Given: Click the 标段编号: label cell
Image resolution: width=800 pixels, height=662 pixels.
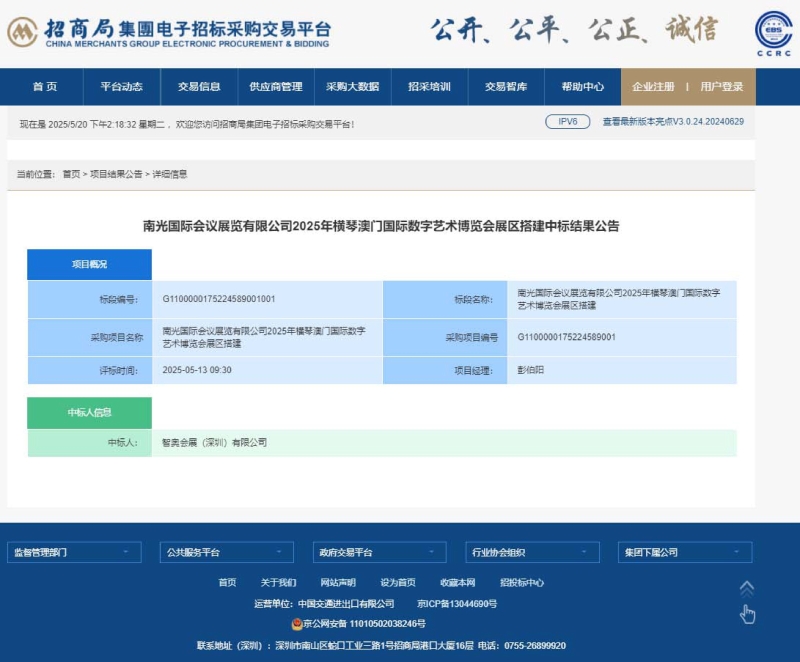Looking at the screenshot, I should pos(90,299).
